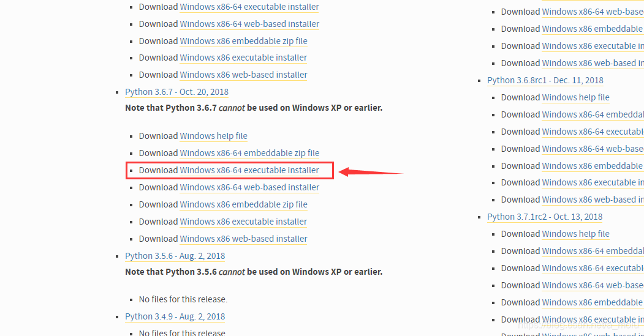
Task: Download Windows x86-64 executable installer under Python 3.6.8rc1
Action: [593, 132]
